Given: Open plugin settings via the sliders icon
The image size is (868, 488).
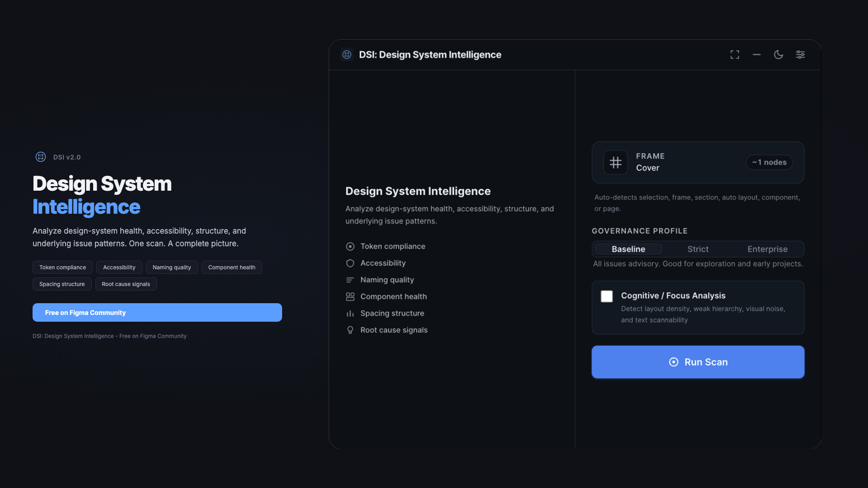Looking at the screenshot, I should point(800,54).
